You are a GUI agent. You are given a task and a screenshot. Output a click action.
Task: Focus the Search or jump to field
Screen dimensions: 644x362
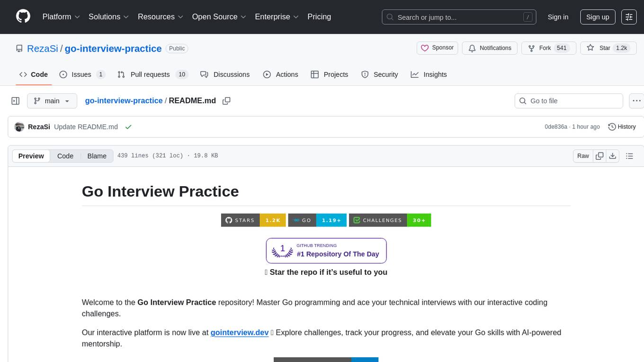459,17
